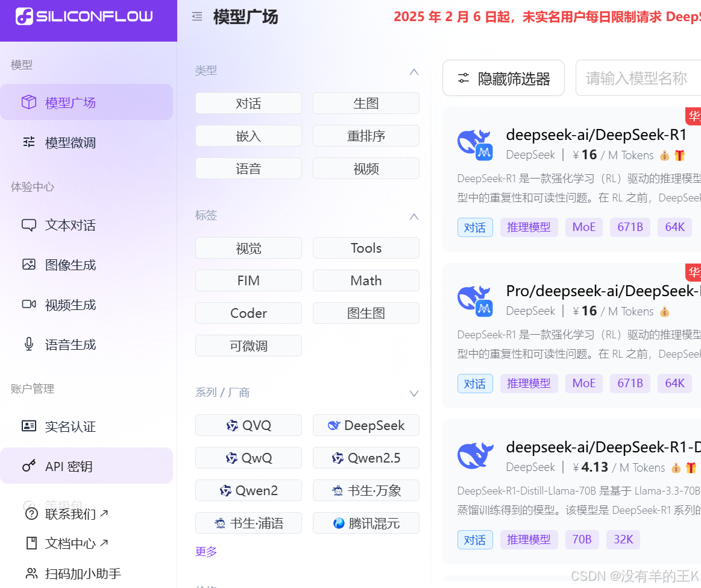Open 视频生成 in the sidebar
The image size is (701, 588).
[86, 304]
